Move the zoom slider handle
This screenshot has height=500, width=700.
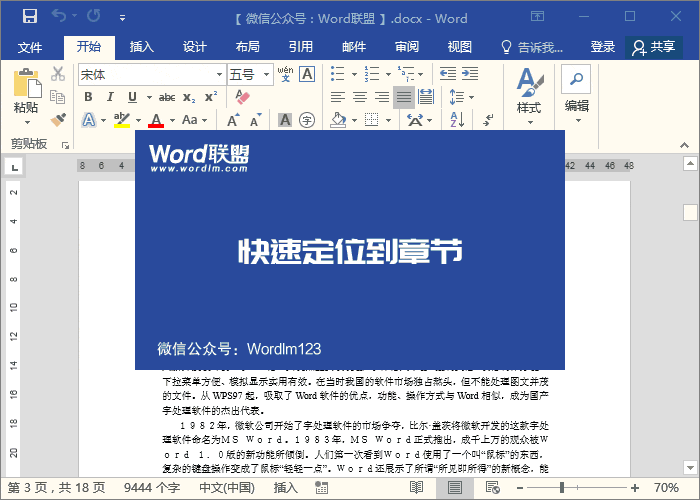[562, 488]
